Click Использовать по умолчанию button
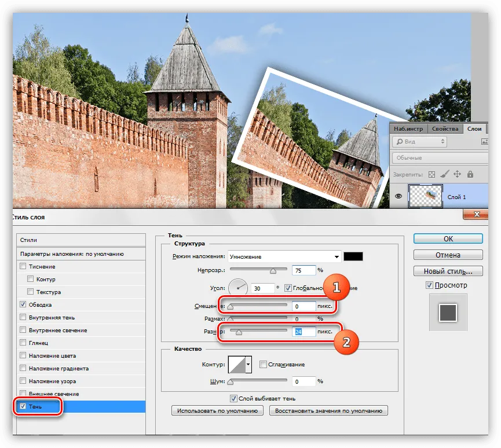501x448 pixels. point(217,410)
